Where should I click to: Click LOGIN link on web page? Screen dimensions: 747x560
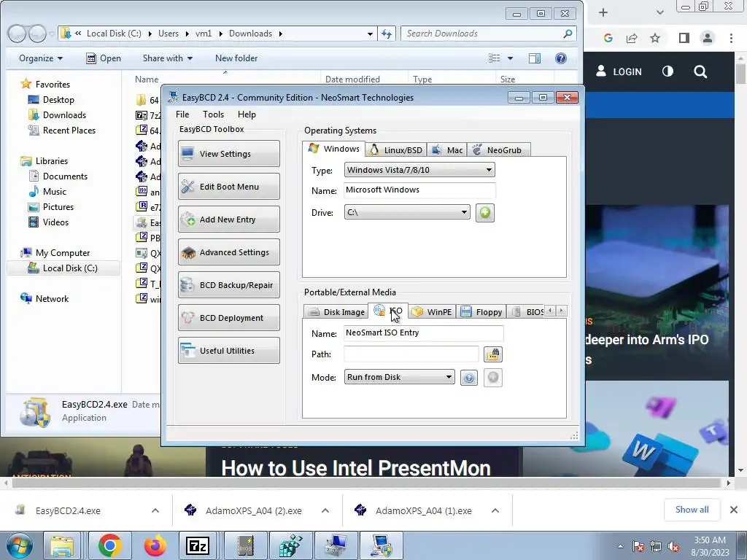(x=619, y=71)
